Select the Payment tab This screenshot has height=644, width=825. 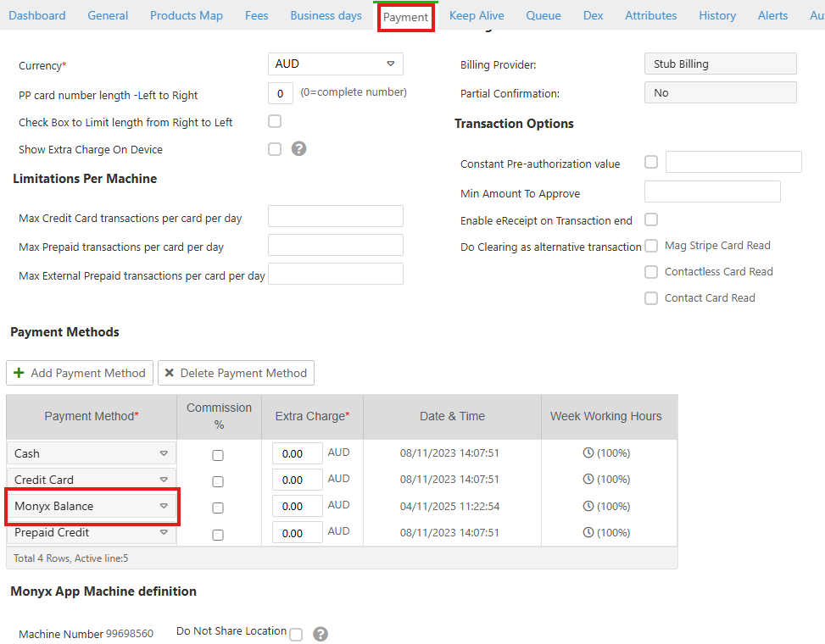click(405, 17)
